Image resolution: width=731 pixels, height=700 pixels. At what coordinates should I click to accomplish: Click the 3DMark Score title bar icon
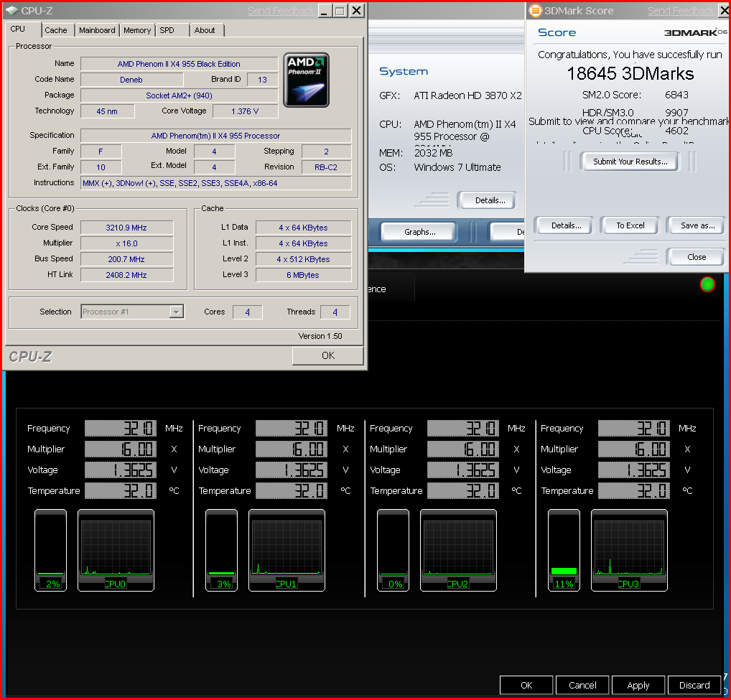[535, 10]
